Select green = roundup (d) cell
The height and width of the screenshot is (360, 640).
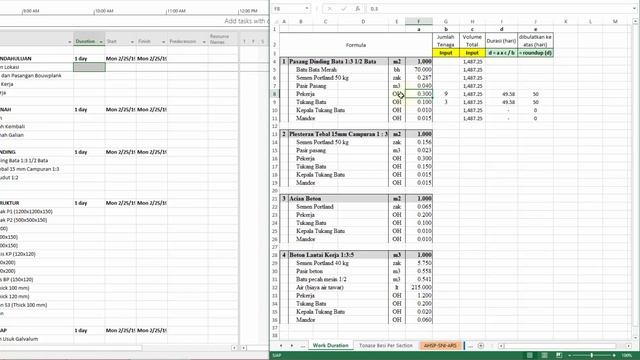point(536,53)
